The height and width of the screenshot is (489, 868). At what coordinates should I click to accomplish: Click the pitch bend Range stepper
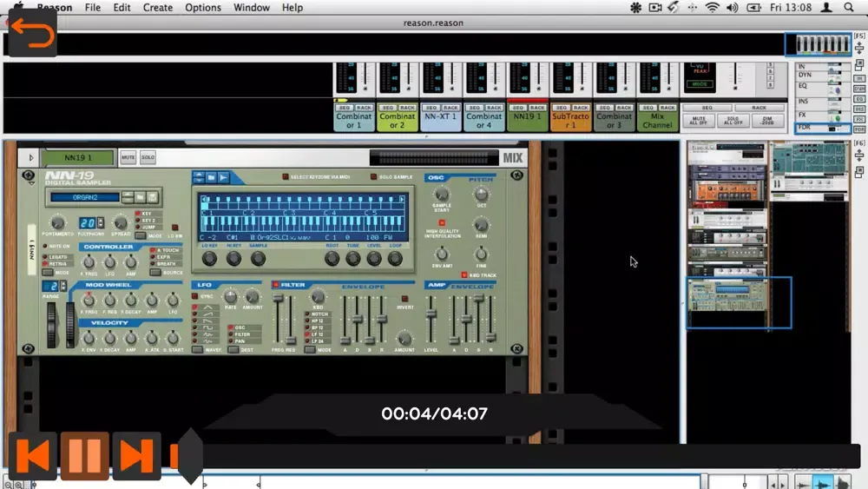click(x=63, y=286)
